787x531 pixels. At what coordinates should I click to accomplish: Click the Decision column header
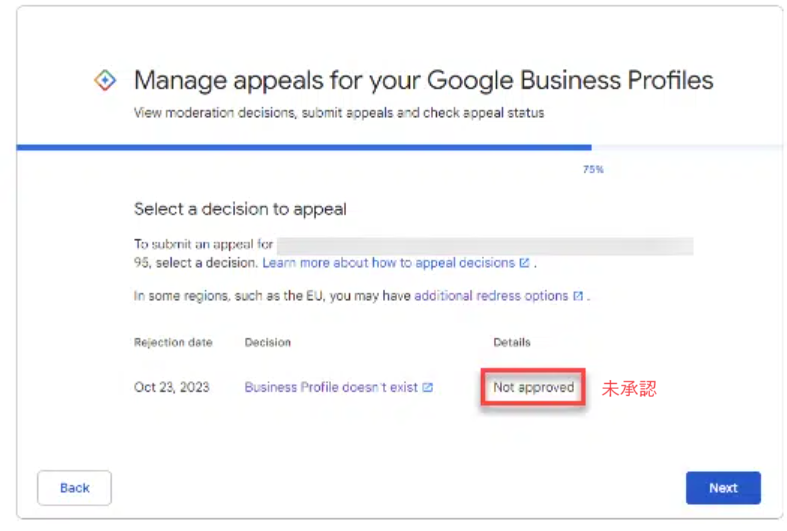tap(268, 342)
